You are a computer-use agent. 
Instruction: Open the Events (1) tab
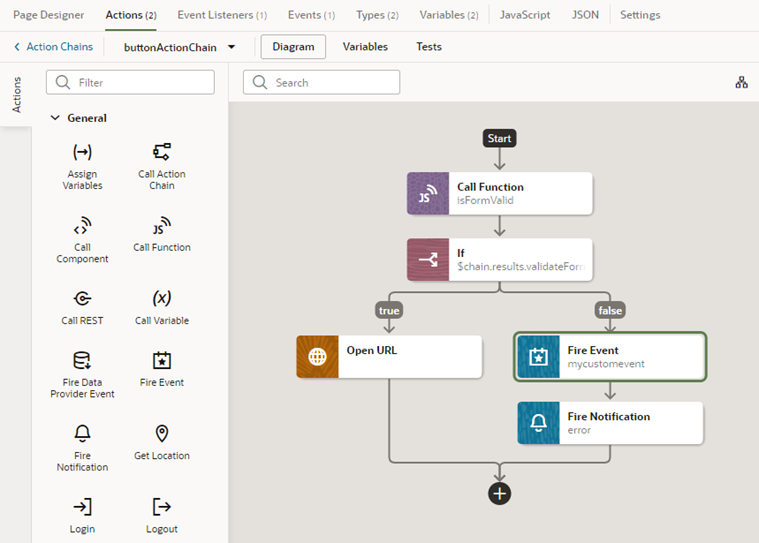311,15
